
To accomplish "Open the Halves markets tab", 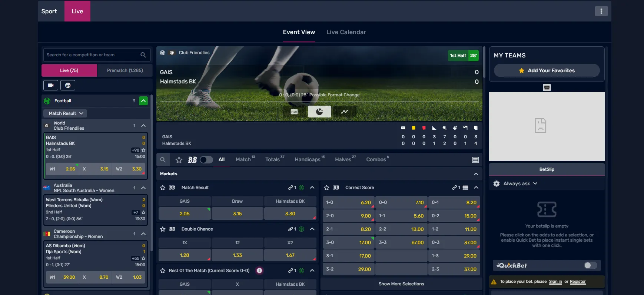I will tap(345, 159).
